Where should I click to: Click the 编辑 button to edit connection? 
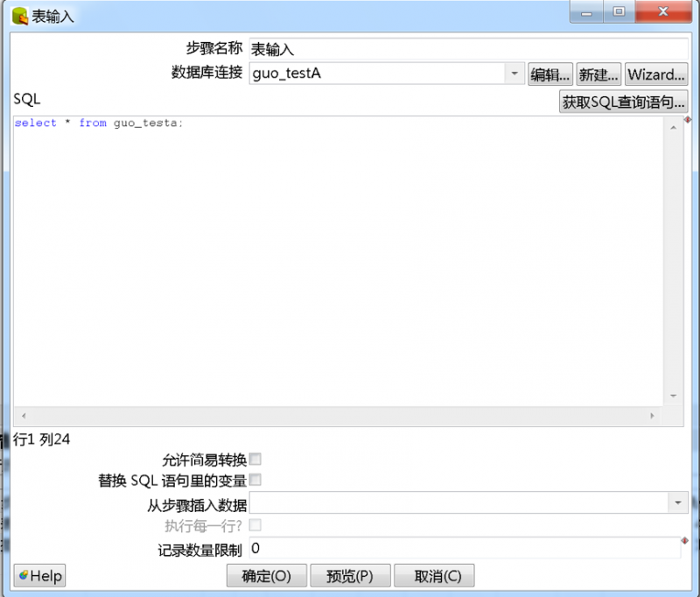[x=549, y=74]
